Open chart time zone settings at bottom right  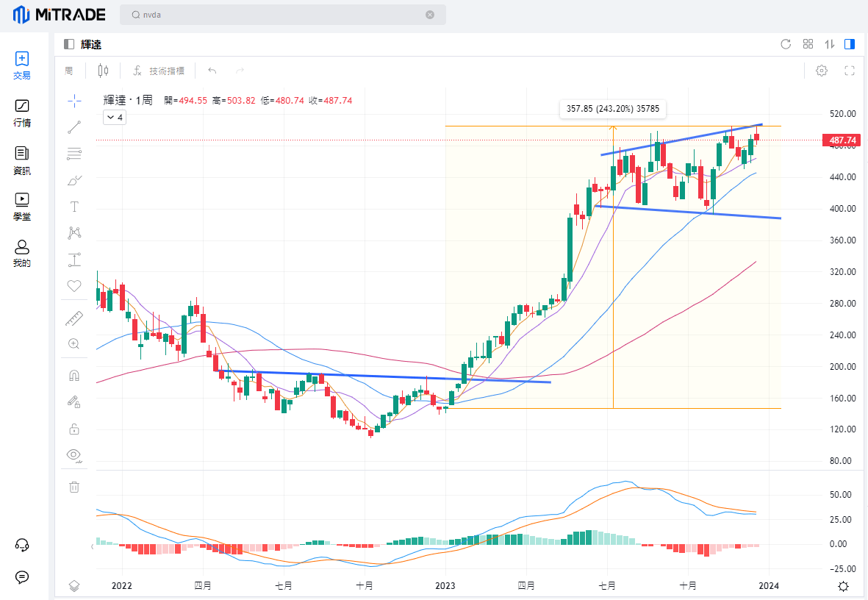(843, 586)
